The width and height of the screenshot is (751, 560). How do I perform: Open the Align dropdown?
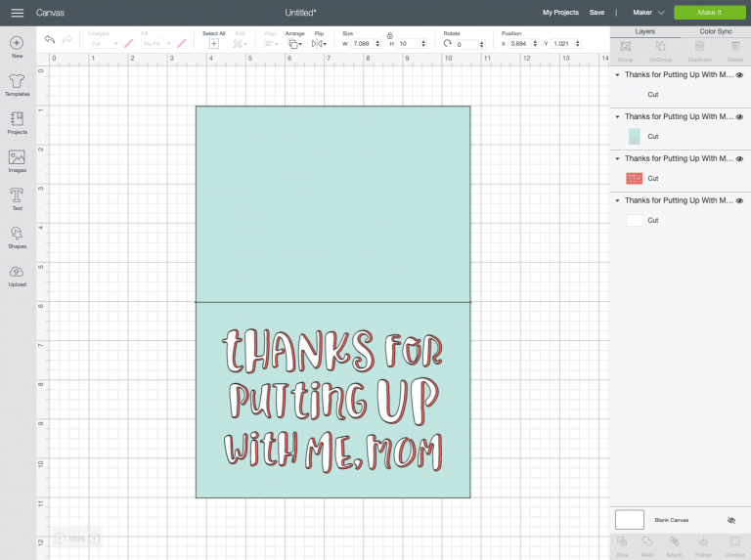point(271,44)
